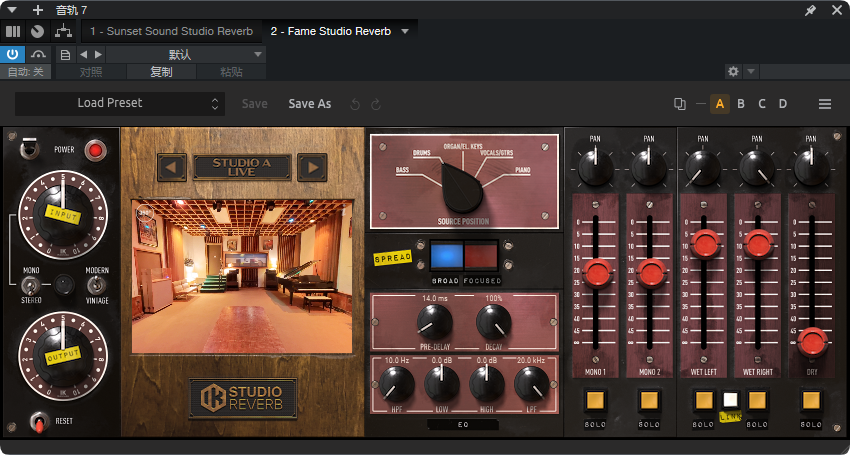This screenshot has width=850, height=455.
Task: Click the 粘贴 paste button
Action: 231,72
